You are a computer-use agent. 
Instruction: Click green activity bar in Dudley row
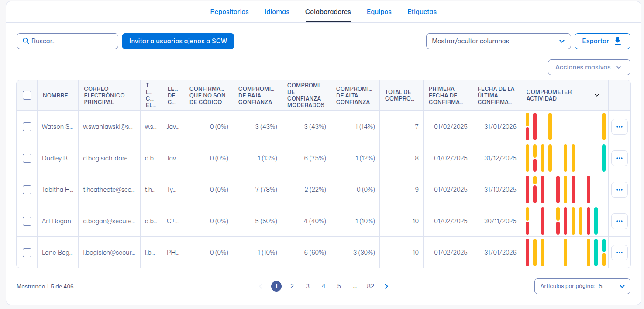604,158
